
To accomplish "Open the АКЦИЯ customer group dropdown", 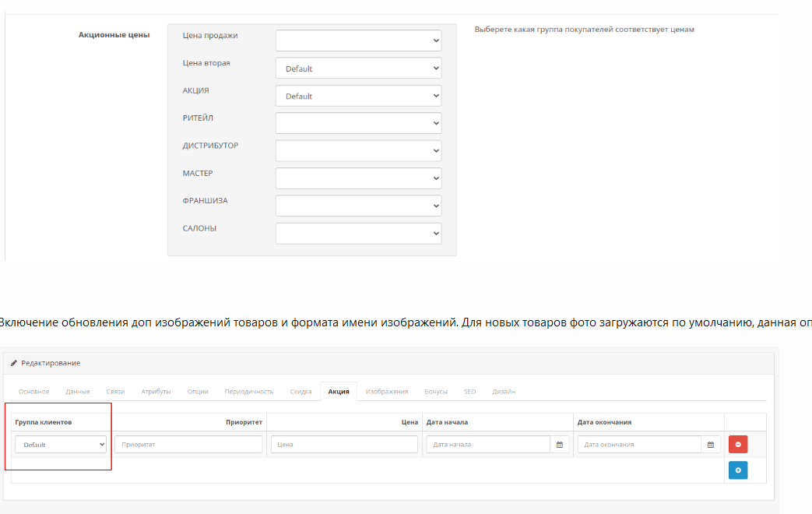I will coord(358,96).
